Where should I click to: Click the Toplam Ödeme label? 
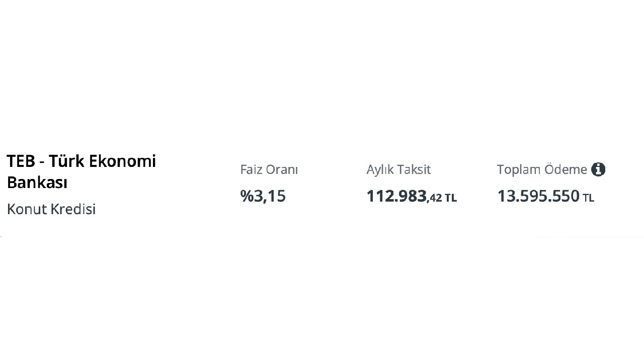pos(542,170)
